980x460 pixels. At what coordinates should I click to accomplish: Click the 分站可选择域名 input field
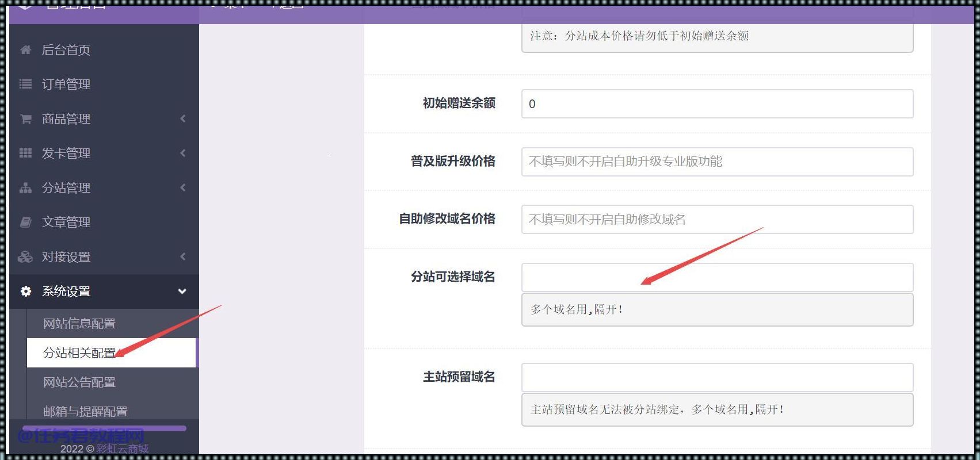(717, 278)
